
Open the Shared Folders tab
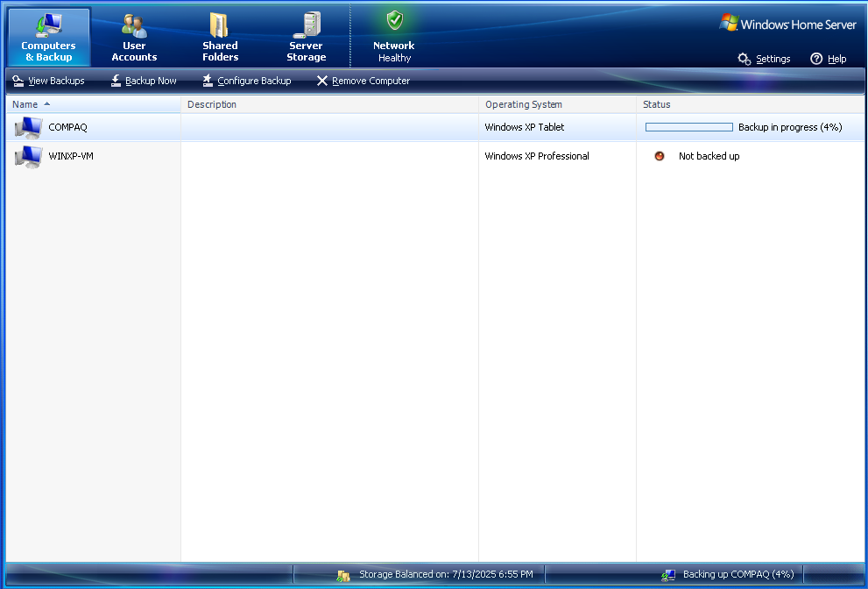[x=220, y=37]
